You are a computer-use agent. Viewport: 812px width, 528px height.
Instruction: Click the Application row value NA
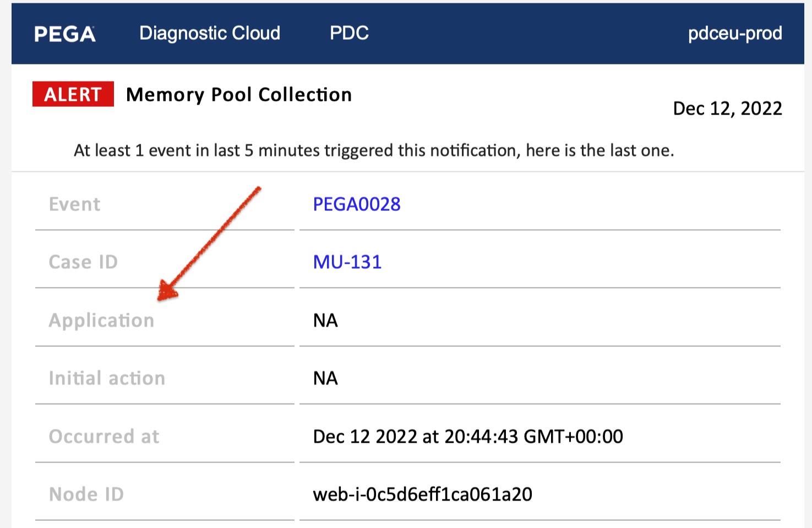tap(325, 320)
